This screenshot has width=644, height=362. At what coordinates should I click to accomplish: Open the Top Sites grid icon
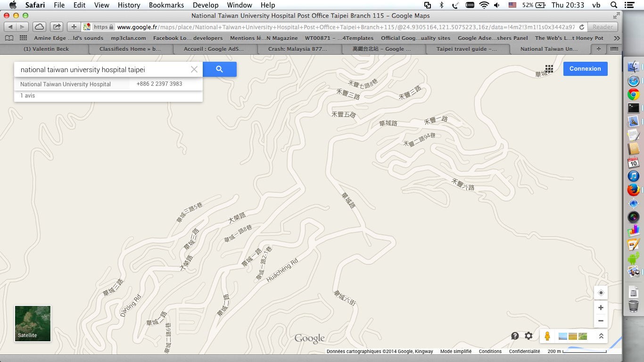(x=23, y=38)
